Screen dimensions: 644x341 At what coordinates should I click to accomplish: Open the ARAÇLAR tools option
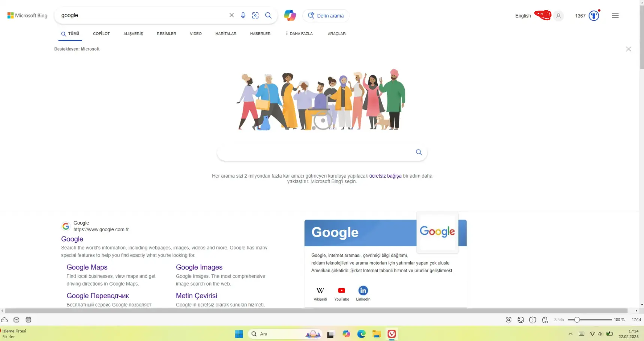(337, 34)
